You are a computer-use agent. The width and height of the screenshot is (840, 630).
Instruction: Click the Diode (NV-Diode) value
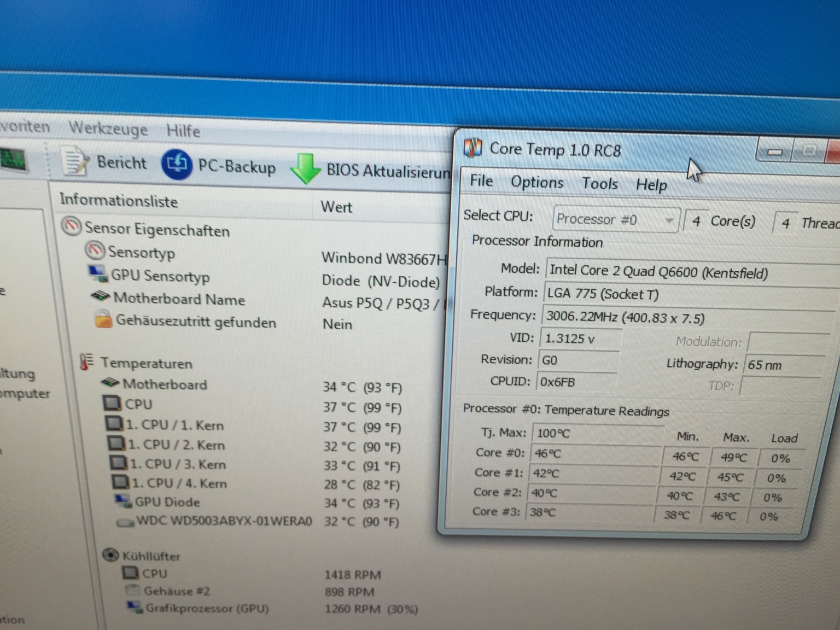(381, 281)
